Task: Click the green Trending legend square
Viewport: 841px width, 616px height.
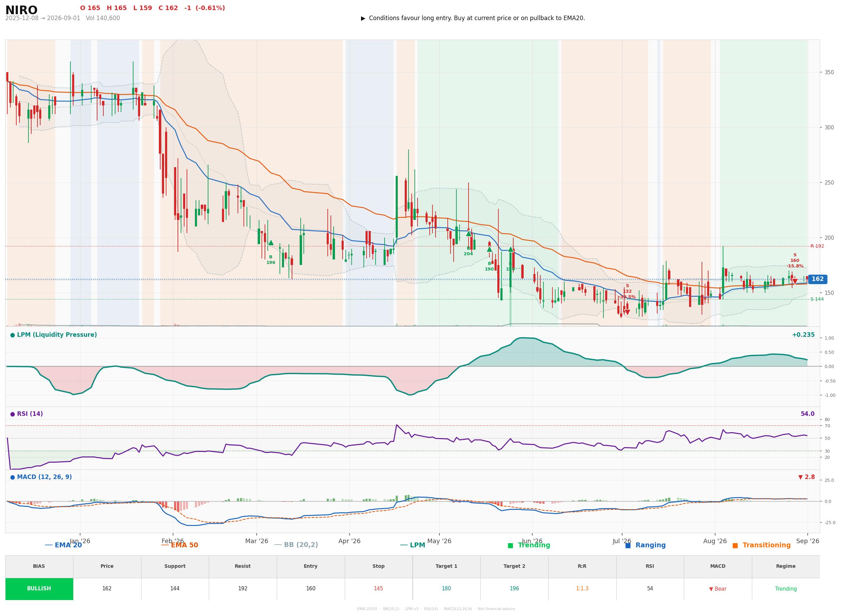Action: pyautogui.click(x=510, y=546)
